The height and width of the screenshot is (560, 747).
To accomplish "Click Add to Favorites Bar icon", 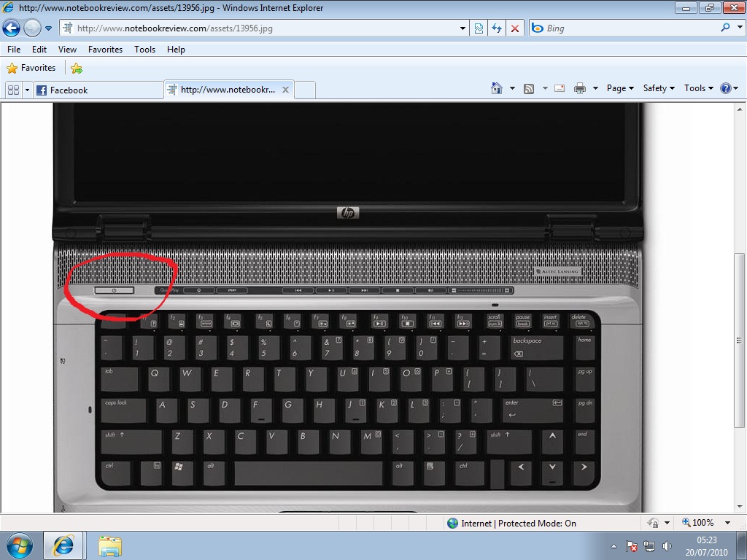I will pos(76,69).
